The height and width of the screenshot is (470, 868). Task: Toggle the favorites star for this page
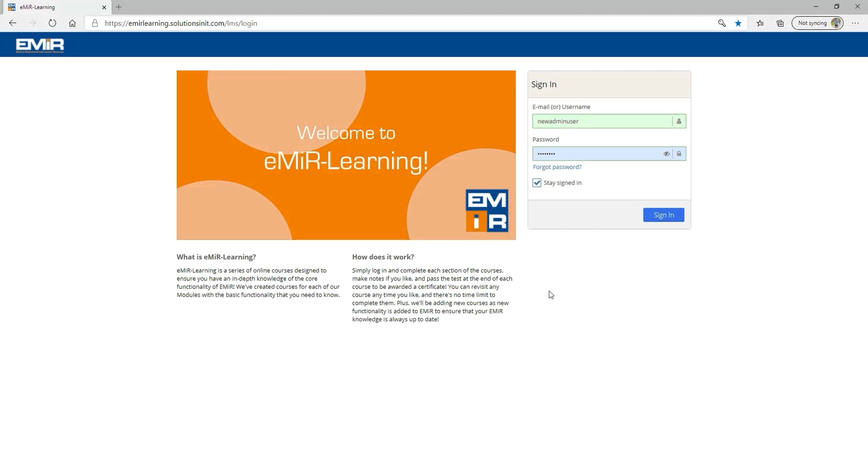point(738,23)
